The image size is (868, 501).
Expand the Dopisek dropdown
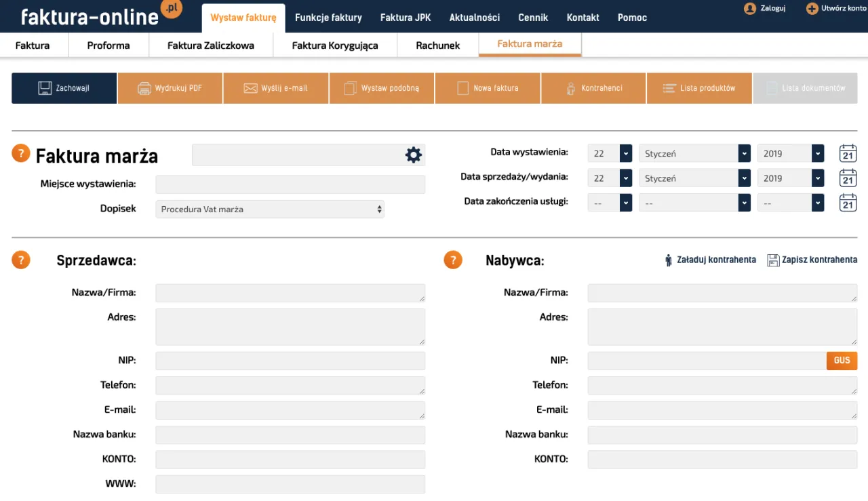[270, 209]
